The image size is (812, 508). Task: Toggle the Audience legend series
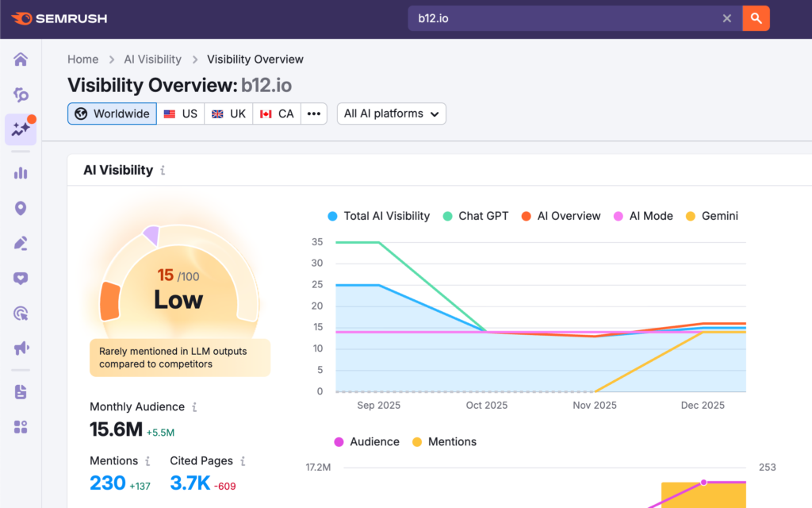(x=366, y=441)
